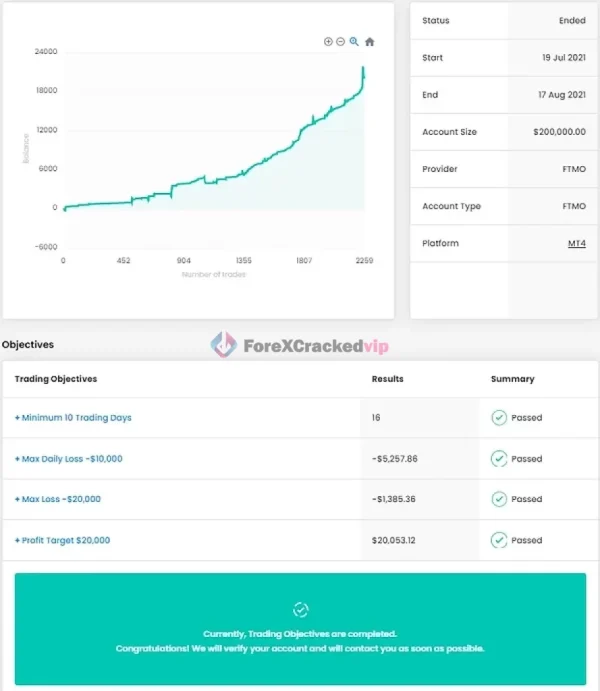Click the Results column header
Viewport: 600px width, 691px height.
[x=387, y=379]
